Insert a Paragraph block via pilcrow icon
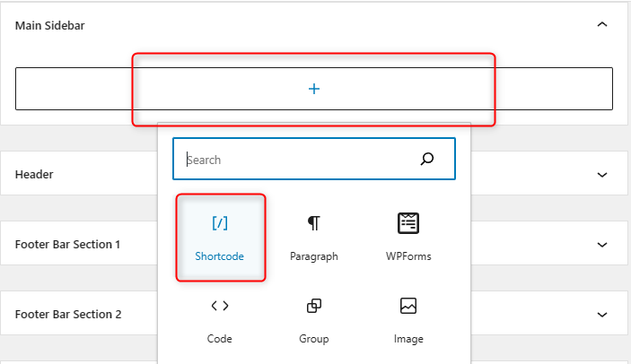 coord(314,223)
